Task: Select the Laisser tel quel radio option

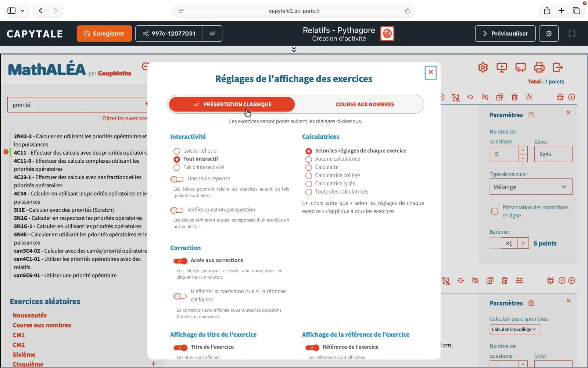Action: coord(177,151)
